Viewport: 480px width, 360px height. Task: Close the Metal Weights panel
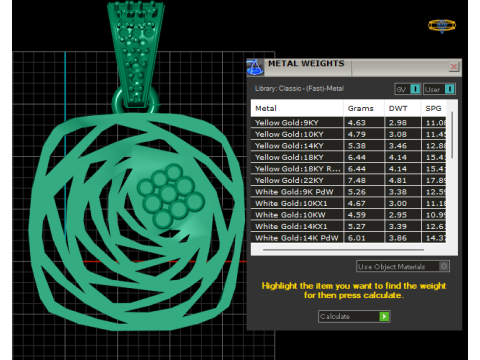click(454, 67)
